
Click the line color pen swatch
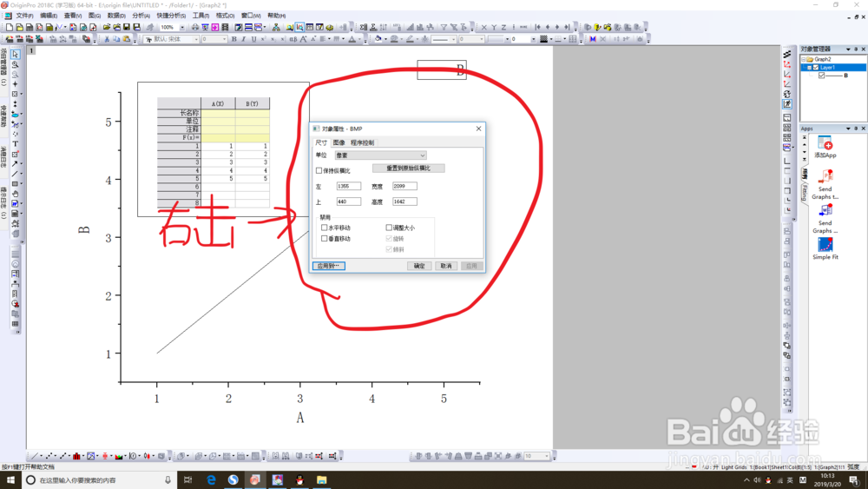coord(410,39)
